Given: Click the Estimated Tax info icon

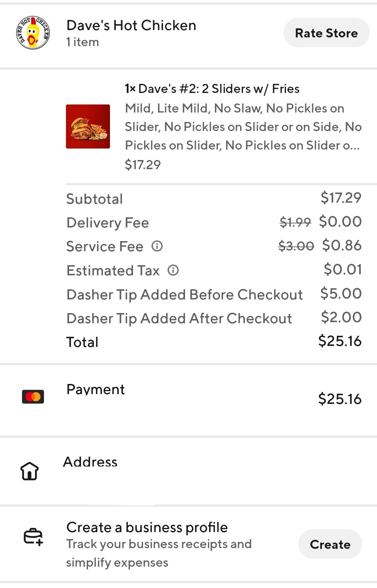Looking at the screenshot, I should pyautogui.click(x=173, y=270).
